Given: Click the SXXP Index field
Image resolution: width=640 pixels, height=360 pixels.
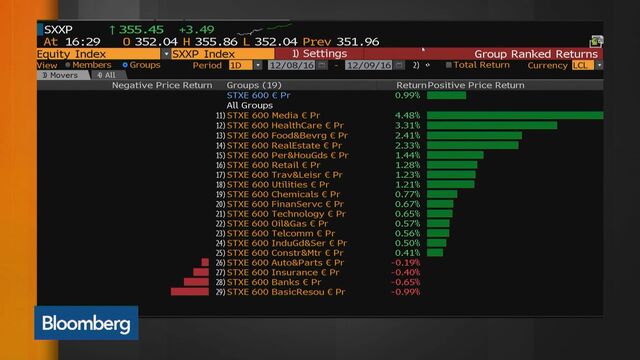Looking at the screenshot, I should [222, 54].
